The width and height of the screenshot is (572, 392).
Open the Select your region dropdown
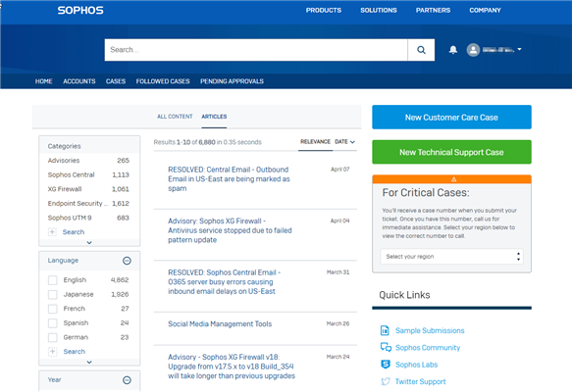[451, 257]
